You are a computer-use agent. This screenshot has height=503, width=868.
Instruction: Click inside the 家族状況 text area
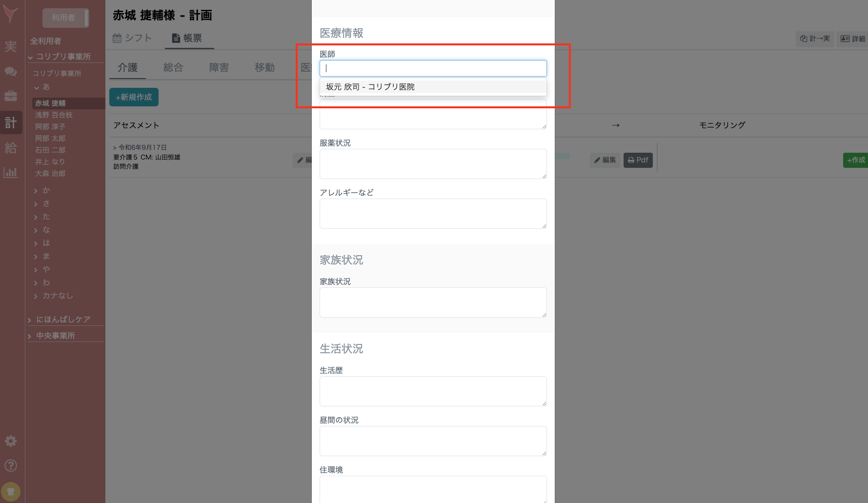(432, 302)
